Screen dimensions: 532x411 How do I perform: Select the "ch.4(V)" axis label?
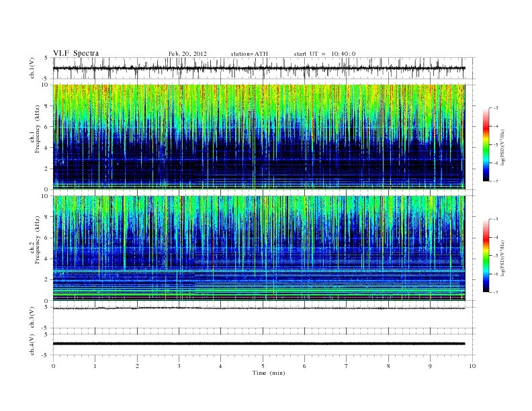point(32,345)
